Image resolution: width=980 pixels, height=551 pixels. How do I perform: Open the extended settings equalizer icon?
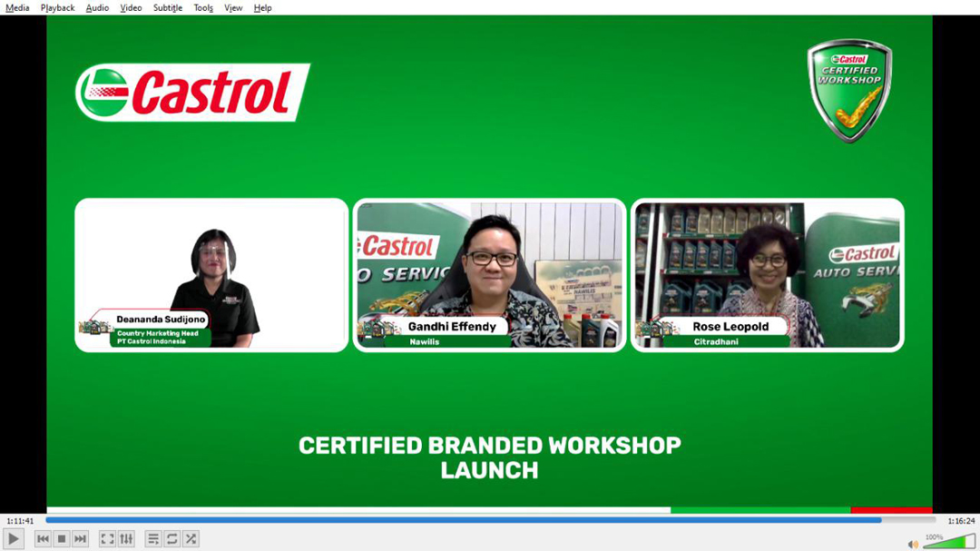tap(126, 538)
